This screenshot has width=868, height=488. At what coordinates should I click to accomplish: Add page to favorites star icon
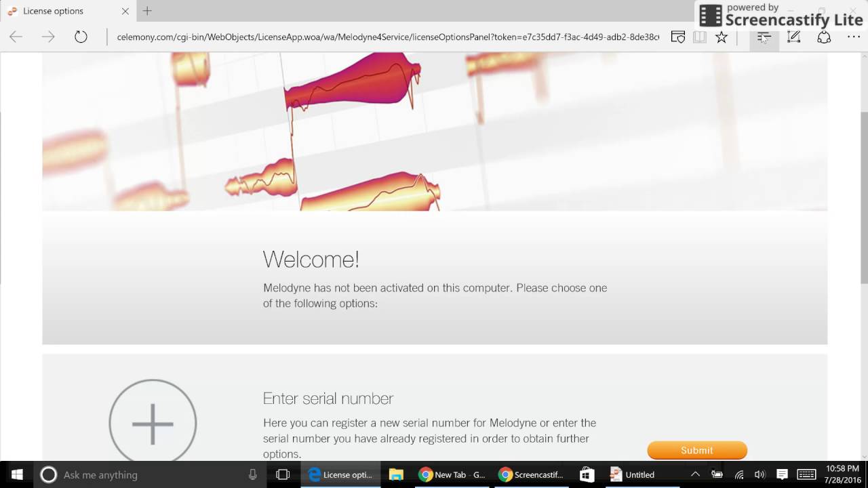(722, 37)
